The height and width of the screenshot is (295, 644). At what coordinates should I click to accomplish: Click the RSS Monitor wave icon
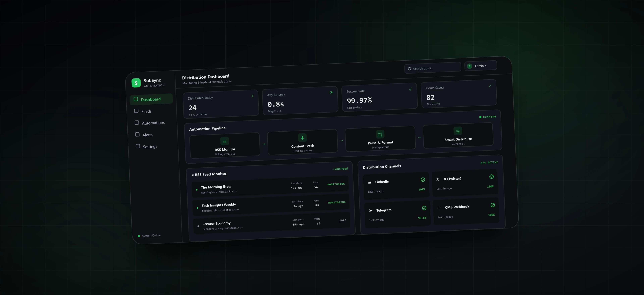tap(225, 141)
